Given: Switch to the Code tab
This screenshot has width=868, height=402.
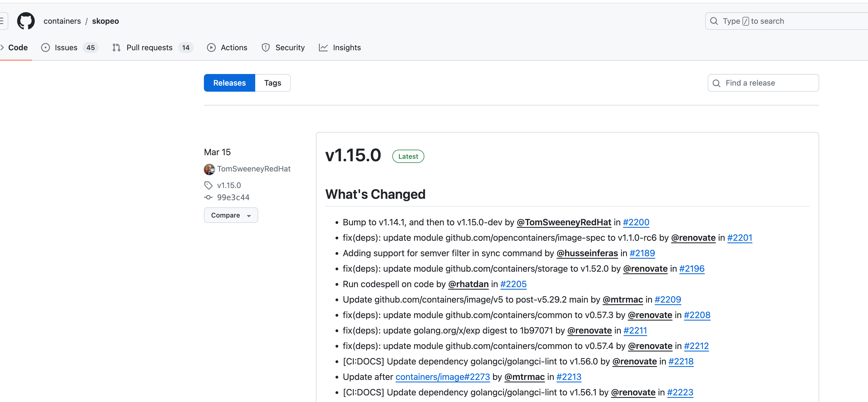Looking at the screenshot, I should click(x=18, y=47).
